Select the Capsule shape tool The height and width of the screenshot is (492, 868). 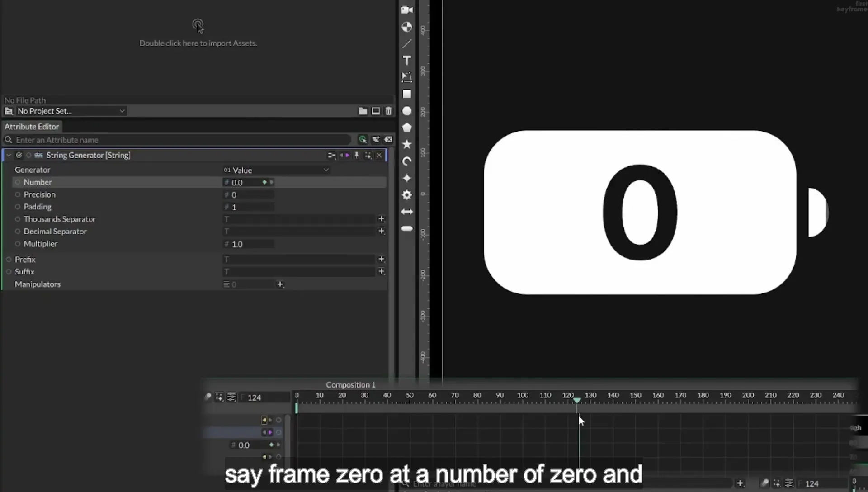click(x=407, y=229)
